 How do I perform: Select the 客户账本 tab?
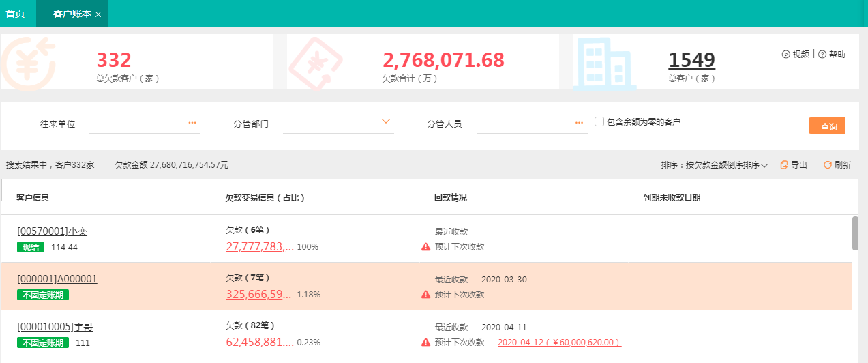click(x=72, y=14)
